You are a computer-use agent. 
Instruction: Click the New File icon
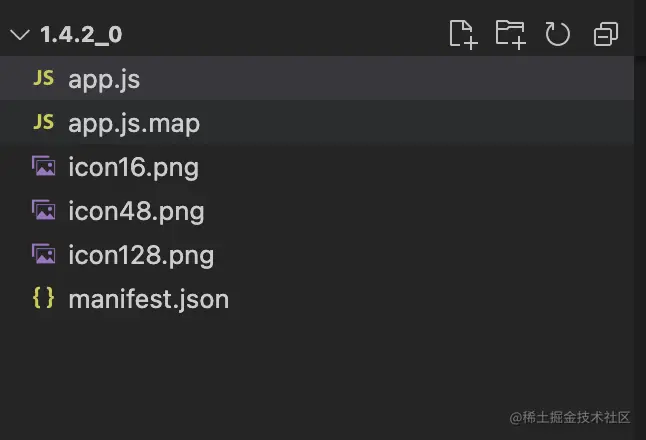462,34
